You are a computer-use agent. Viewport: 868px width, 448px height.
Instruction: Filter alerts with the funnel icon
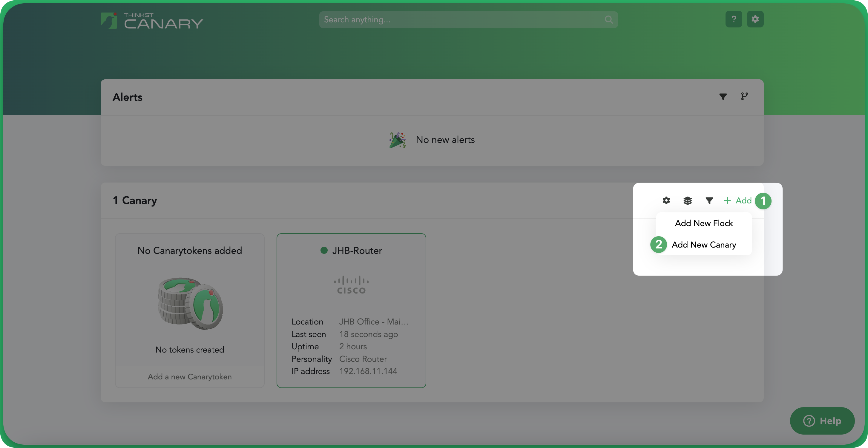tap(723, 97)
